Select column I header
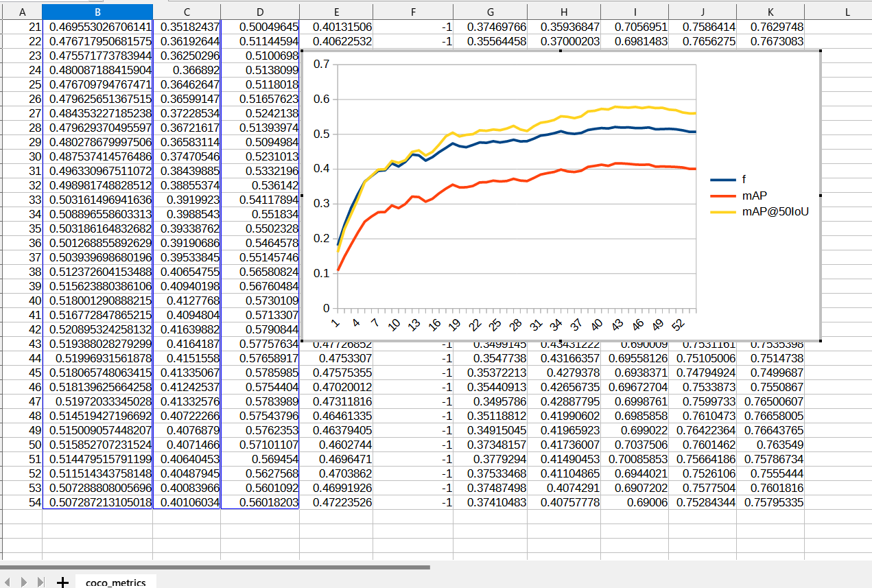Image resolution: width=872 pixels, height=588 pixels. (635, 12)
